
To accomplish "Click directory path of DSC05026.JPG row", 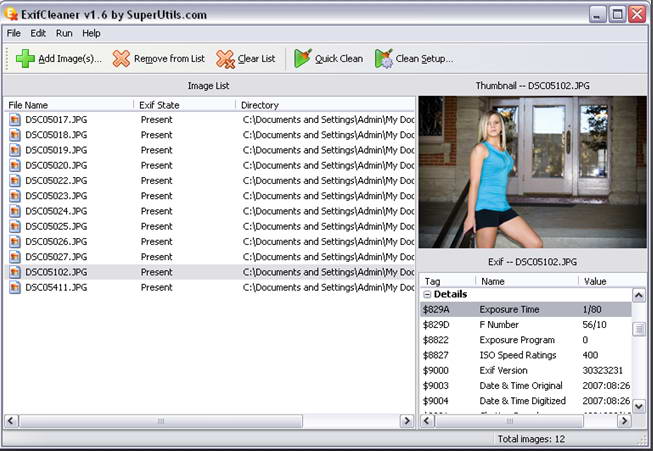I will pos(328,242).
